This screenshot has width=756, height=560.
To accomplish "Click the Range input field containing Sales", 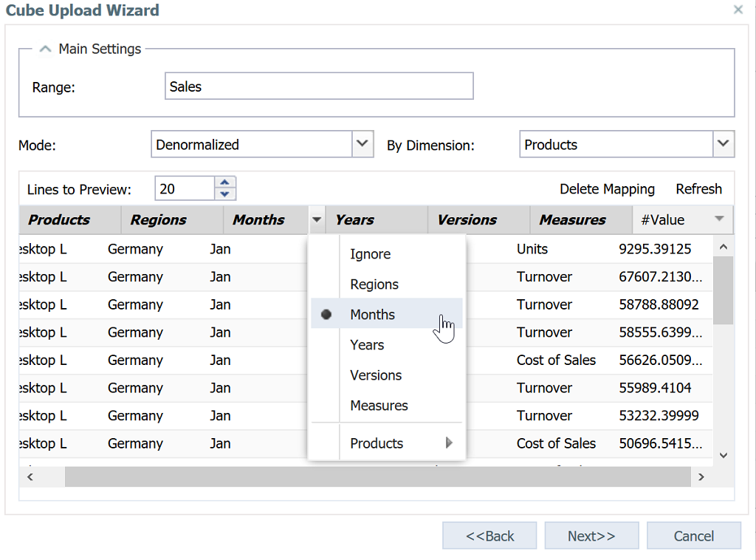I will click(318, 86).
